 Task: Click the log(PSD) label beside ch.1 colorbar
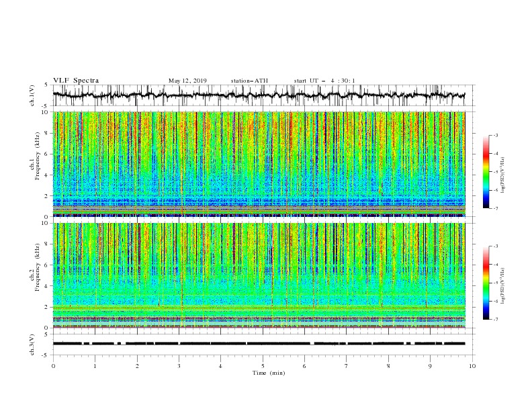click(x=502, y=175)
